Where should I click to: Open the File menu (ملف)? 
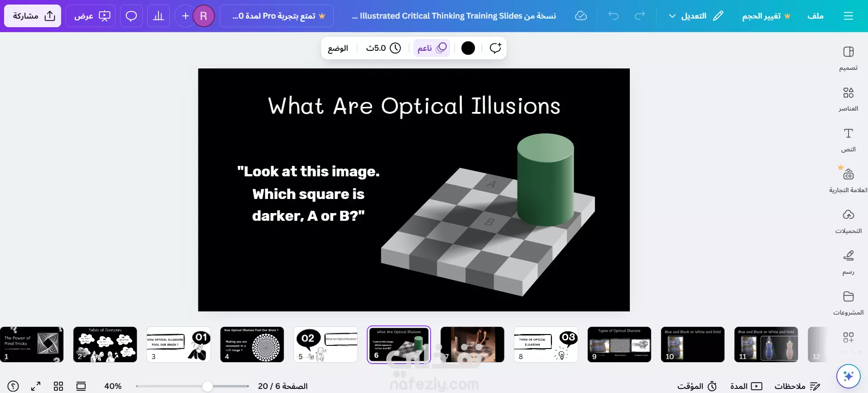[x=815, y=16]
